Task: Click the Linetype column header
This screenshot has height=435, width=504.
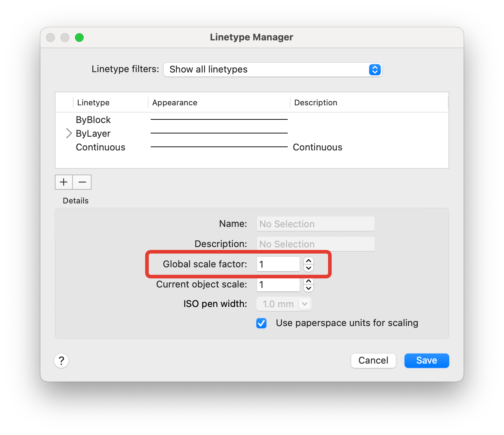Action: 93,102
